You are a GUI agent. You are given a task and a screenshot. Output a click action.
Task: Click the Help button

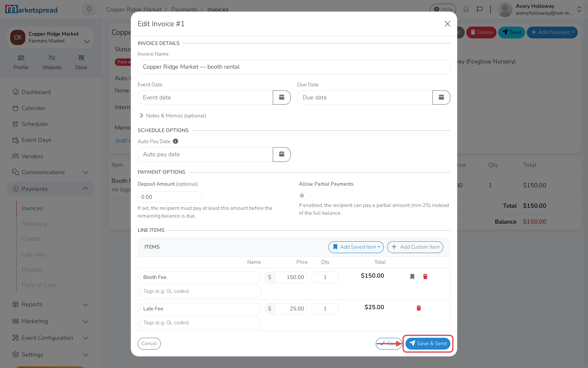coord(443,9)
